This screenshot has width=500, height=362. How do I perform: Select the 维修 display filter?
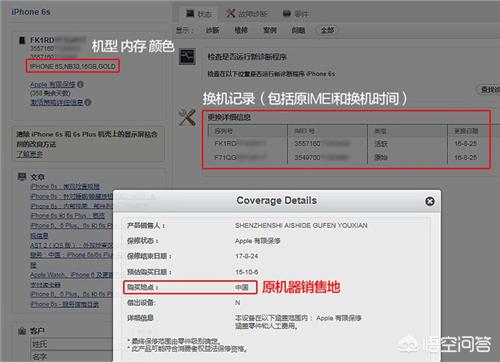click(241, 30)
